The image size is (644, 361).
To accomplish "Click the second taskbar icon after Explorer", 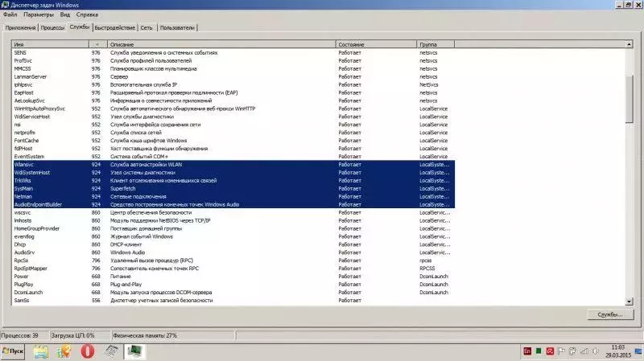I will click(x=64, y=351).
